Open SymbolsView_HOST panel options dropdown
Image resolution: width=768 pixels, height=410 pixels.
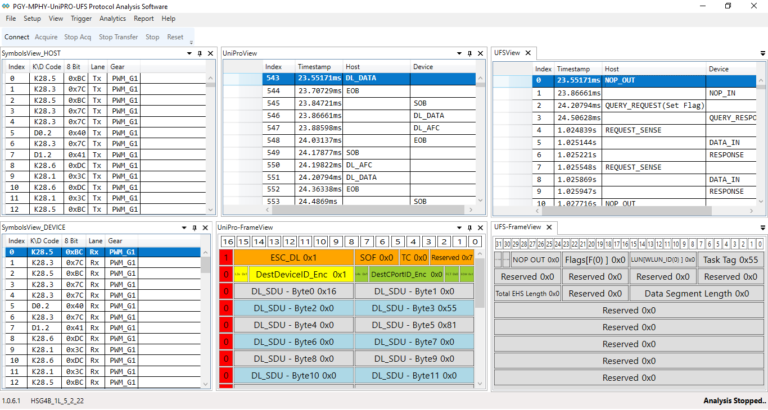coord(189,53)
